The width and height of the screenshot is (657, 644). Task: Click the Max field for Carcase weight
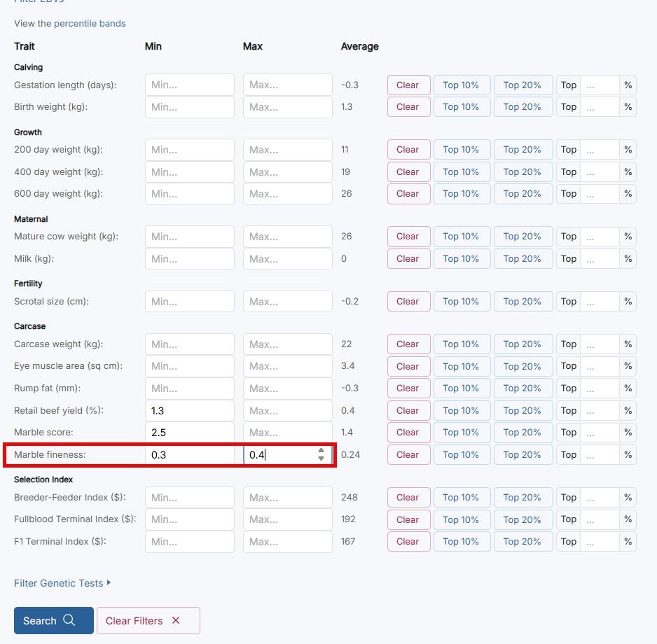[287, 344]
